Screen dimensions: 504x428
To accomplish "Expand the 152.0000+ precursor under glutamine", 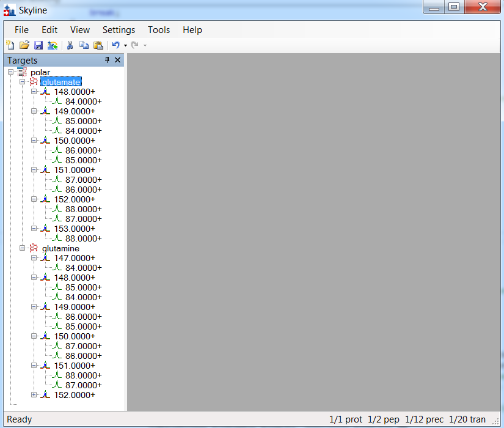I will point(34,395).
